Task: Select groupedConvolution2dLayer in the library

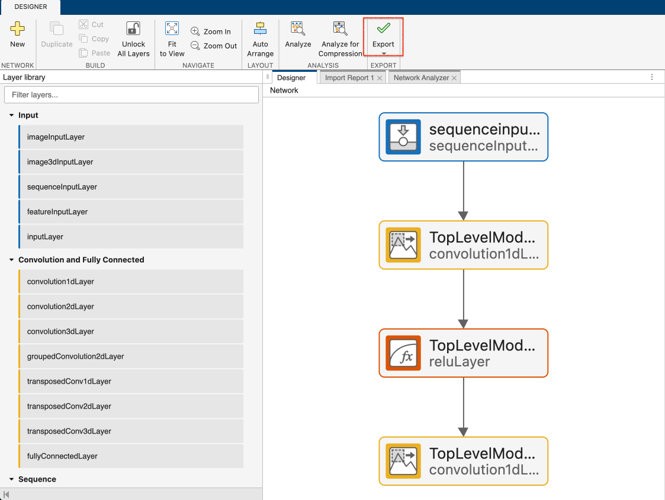Action: coord(131,356)
